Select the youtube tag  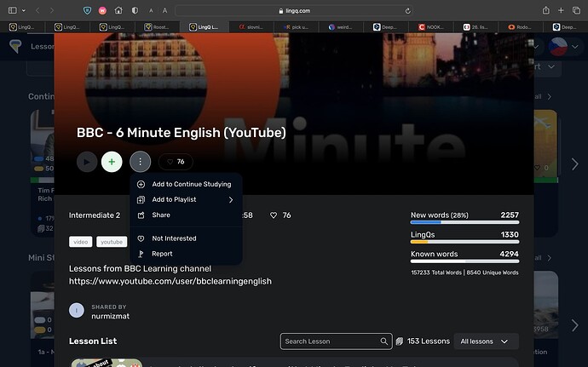[x=112, y=242]
